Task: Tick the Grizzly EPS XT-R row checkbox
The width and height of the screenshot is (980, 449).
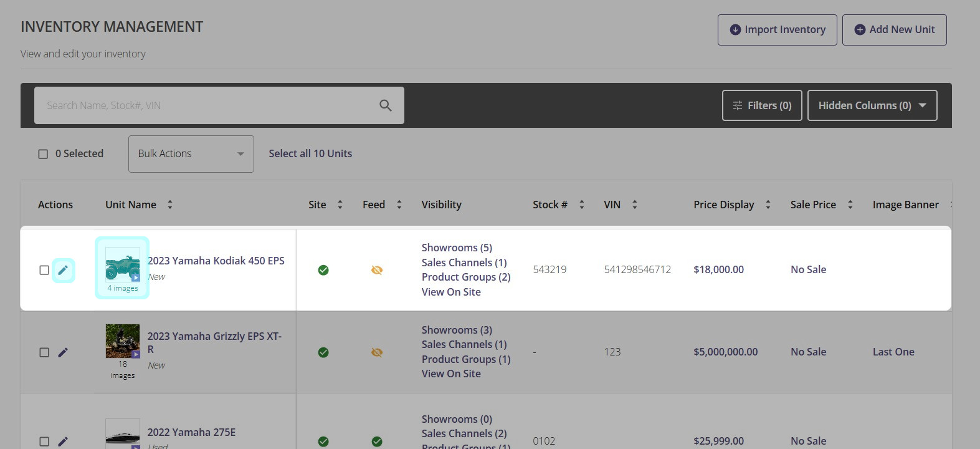Action: 44,352
